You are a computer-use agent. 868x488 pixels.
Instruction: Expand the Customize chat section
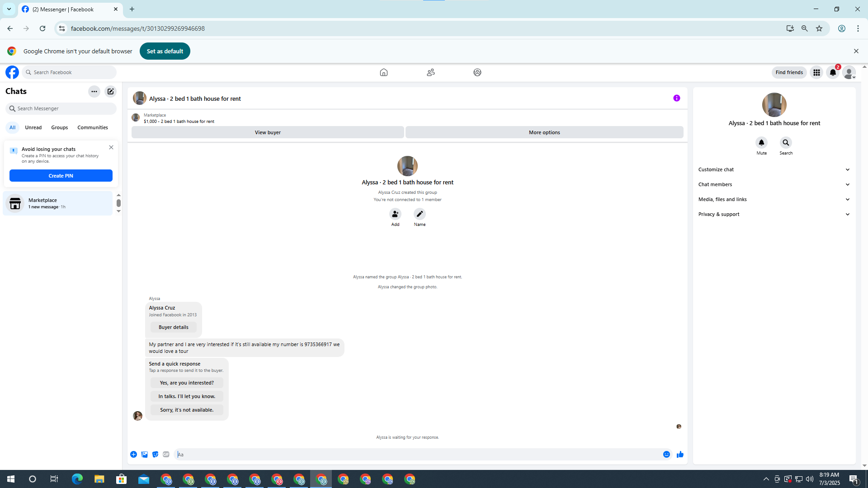(774, 169)
